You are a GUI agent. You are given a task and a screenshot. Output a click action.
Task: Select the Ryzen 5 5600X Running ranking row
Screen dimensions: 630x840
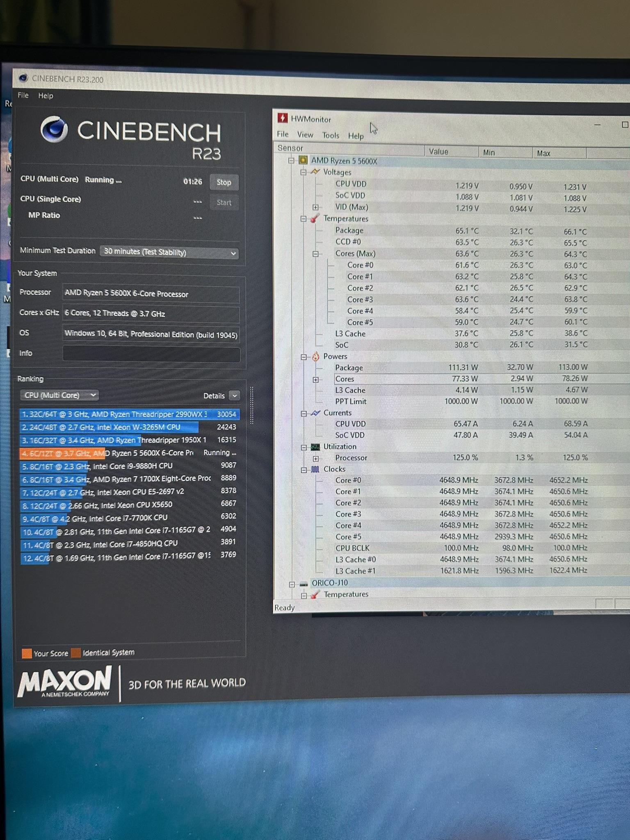(129, 453)
